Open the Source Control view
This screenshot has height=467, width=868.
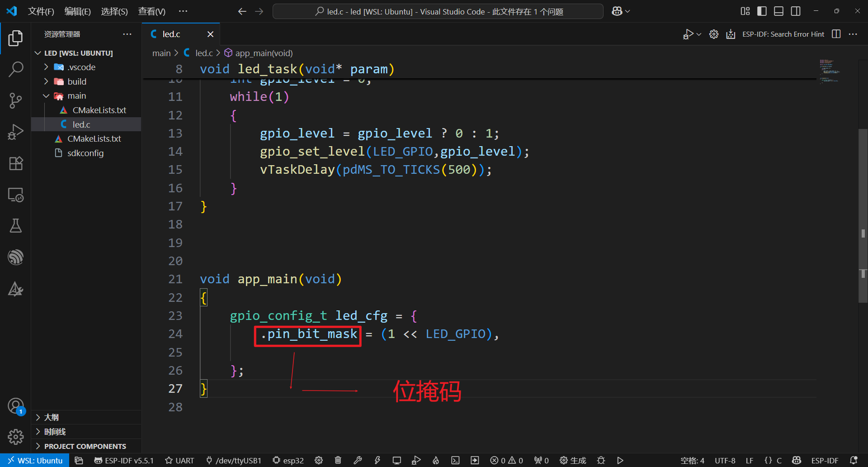pos(15,100)
